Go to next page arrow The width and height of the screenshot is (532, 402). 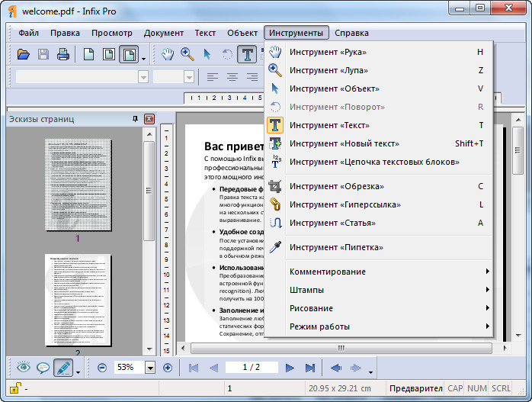290,368
